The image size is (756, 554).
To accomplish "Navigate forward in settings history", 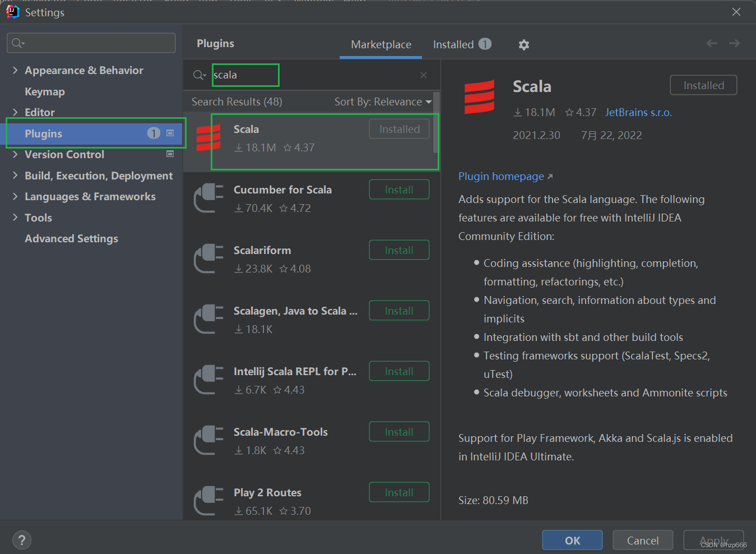I will 734,43.
